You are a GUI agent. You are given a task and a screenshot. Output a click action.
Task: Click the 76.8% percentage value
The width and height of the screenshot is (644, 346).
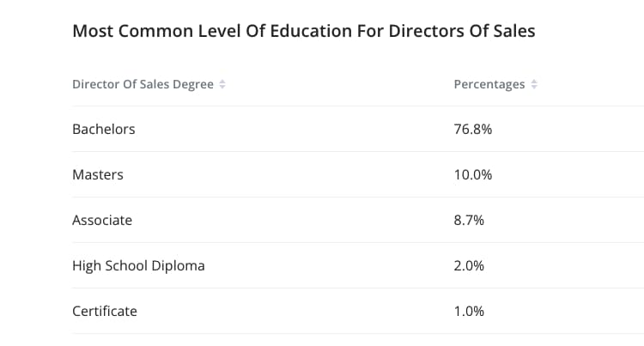(x=472, y=129)
